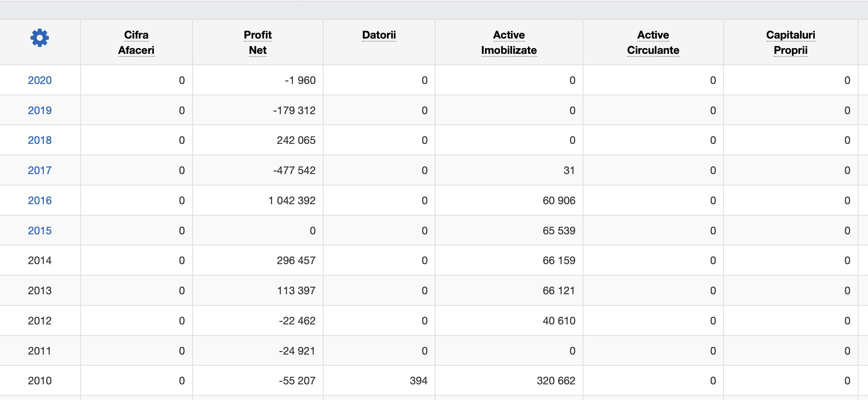Open the 2017 year link
This screenshot has width=868, height=400.
click(40, 170)
